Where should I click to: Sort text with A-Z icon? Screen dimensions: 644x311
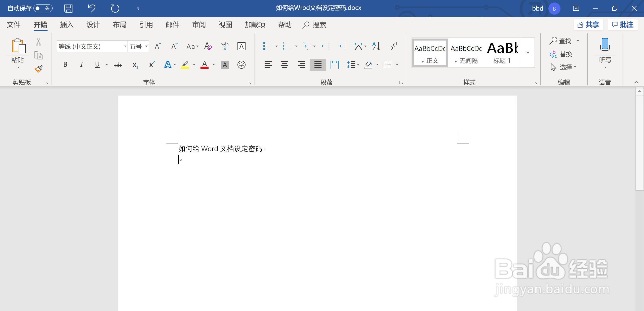(376, 46)
